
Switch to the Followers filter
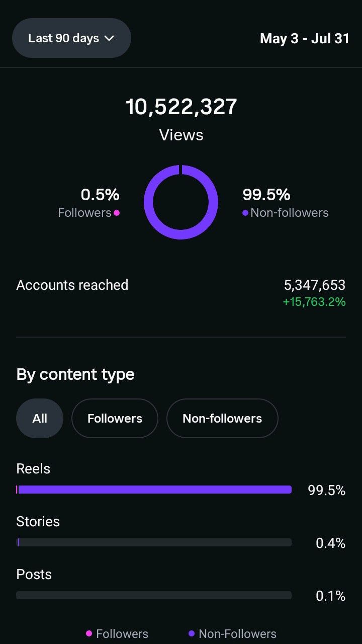[115, 418]
